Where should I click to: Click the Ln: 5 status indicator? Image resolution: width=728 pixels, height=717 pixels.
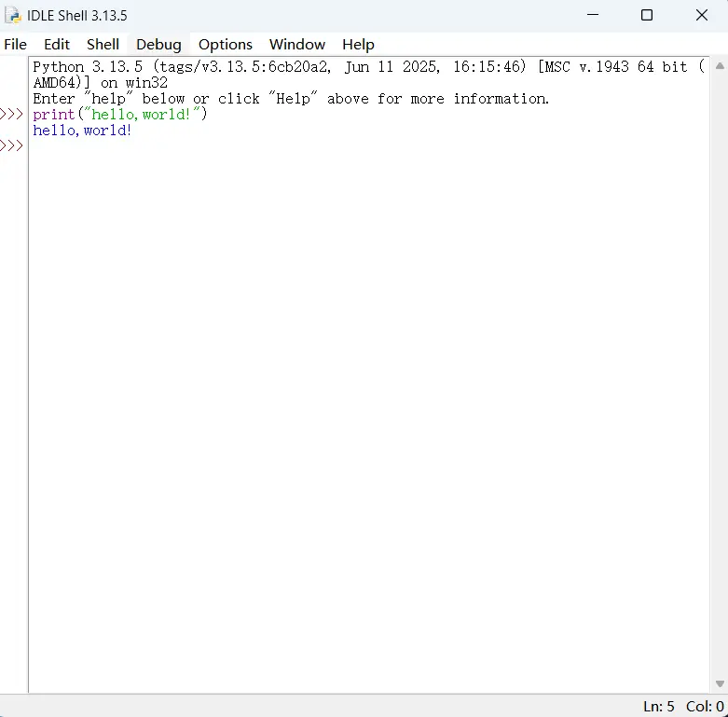[x=658, y=707]
